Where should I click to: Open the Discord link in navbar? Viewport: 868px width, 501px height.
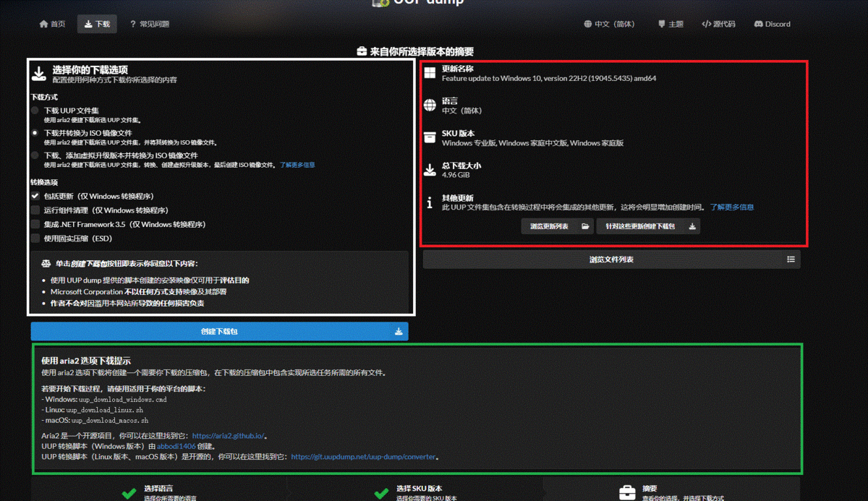coord(772,24)
